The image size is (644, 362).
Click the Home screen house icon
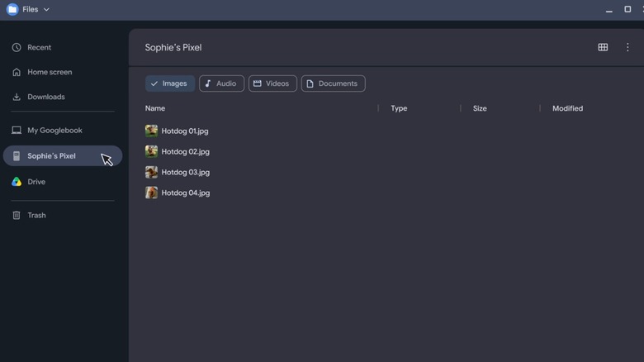tap(17, 72)
